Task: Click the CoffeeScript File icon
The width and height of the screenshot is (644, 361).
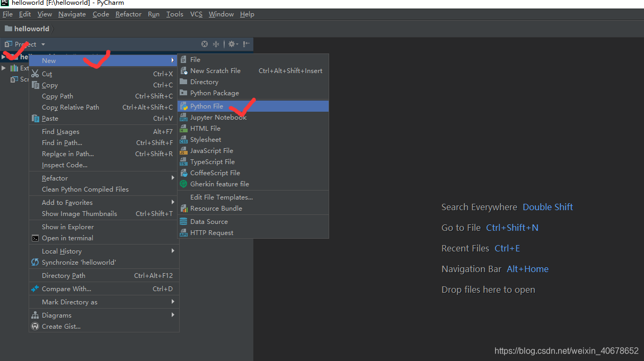Action: 183,173
